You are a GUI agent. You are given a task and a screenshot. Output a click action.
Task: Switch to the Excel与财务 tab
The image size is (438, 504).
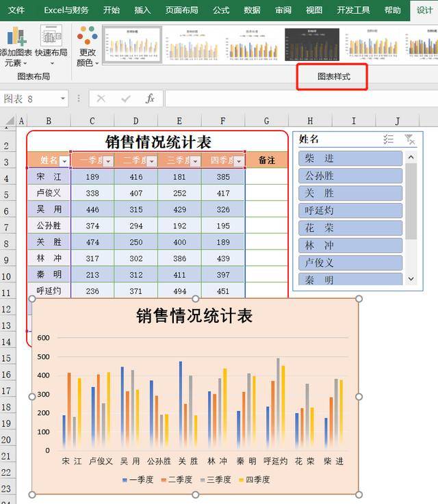[x=66, y=10]
